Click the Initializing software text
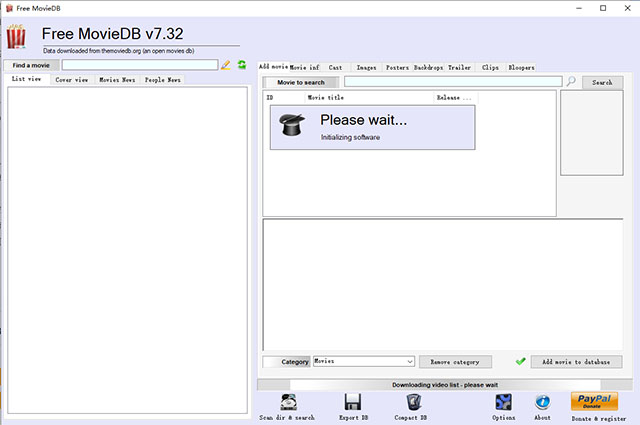Screen dimensions: 640x425 coord(350,137)
